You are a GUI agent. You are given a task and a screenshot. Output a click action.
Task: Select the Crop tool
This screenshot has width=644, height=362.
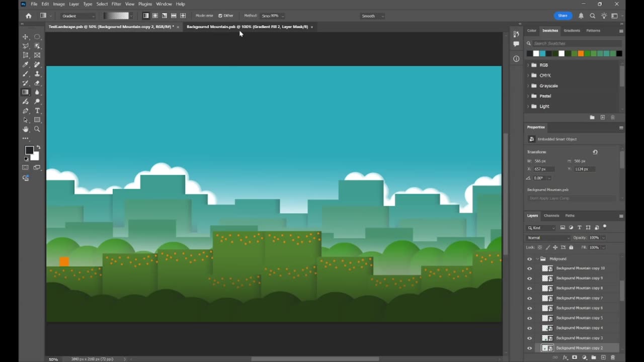[x=26, y=55]
